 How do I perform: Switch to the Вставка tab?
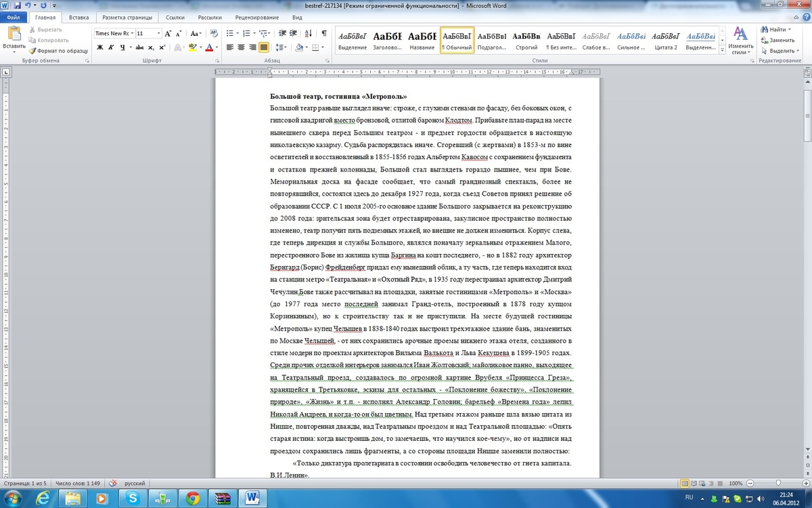78,18
